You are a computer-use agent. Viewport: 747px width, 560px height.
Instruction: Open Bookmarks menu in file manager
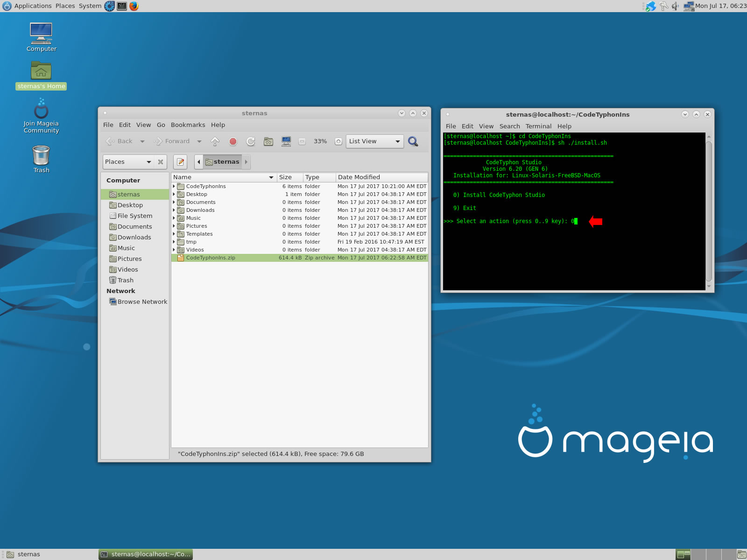(188, 125)
